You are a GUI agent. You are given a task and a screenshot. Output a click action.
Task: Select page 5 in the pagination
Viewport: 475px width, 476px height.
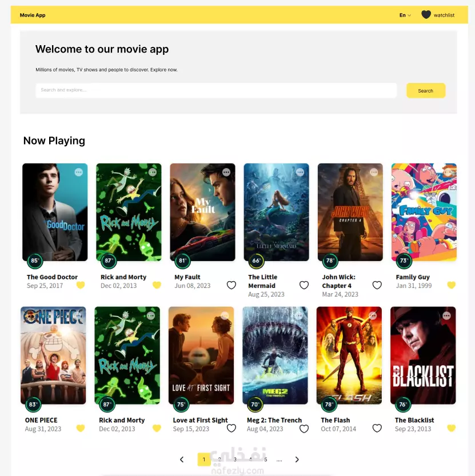click(265, 459)
